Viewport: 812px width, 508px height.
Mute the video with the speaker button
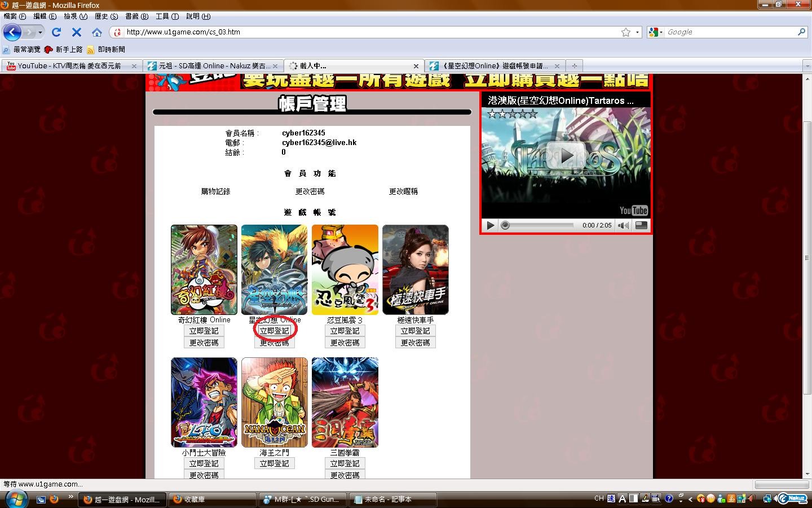623,225
